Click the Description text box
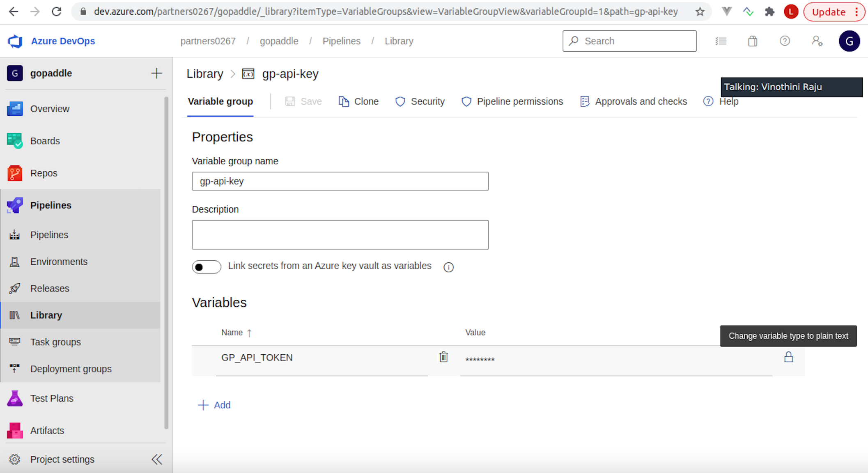Screen dimensions: 868x473 [x=340, y=235]
